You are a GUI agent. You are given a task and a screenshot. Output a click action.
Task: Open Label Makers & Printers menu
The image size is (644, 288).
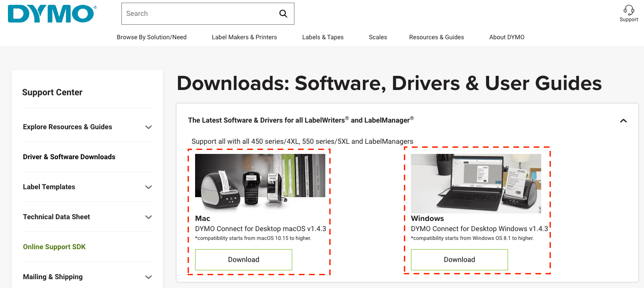(245, 37)
